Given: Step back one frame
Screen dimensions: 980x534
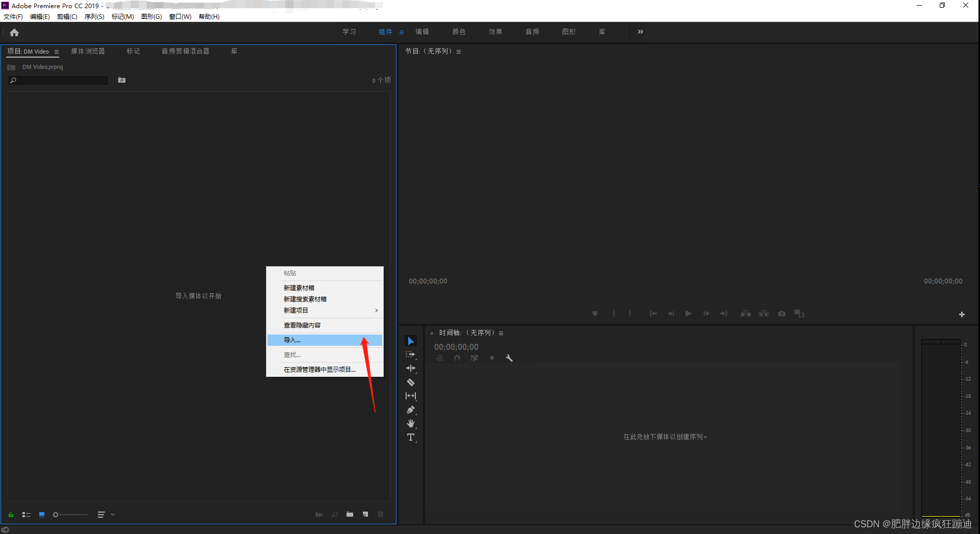Looking at the screenshot, I should pos(671,314).
